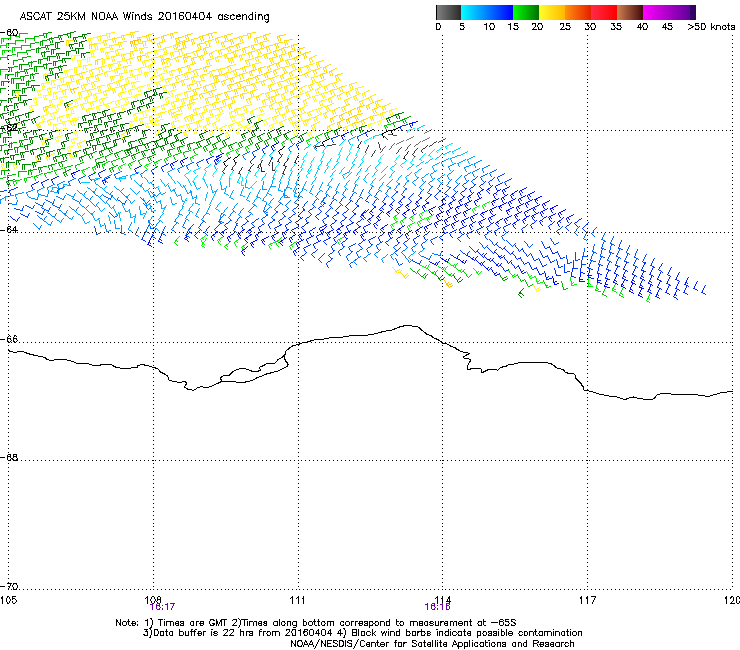Click the "35" legend scale label

pos(616,27)
